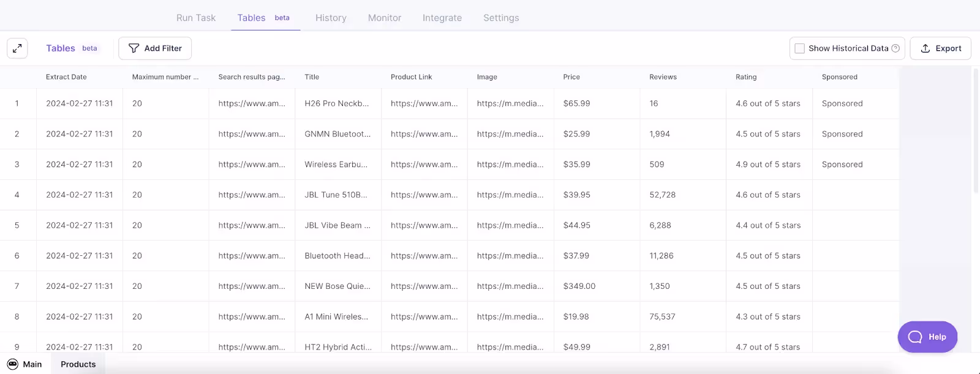
Task: Click the Export button
Action: click(x=941, y=48)
